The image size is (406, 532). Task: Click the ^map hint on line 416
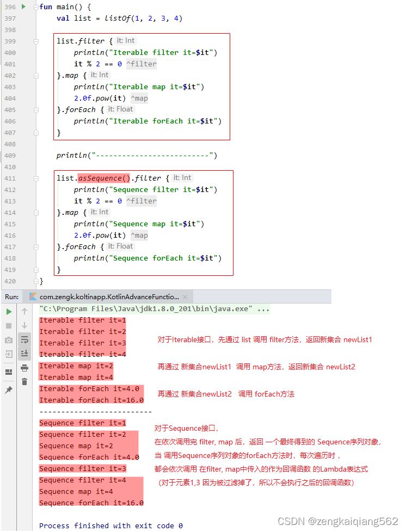pos(139,236)
